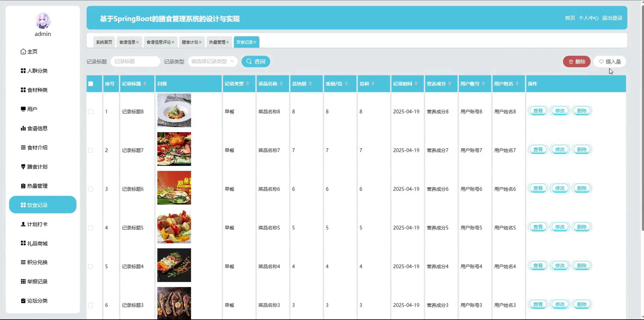Sort by 用户姓名 column arrows

coord(517,84)
